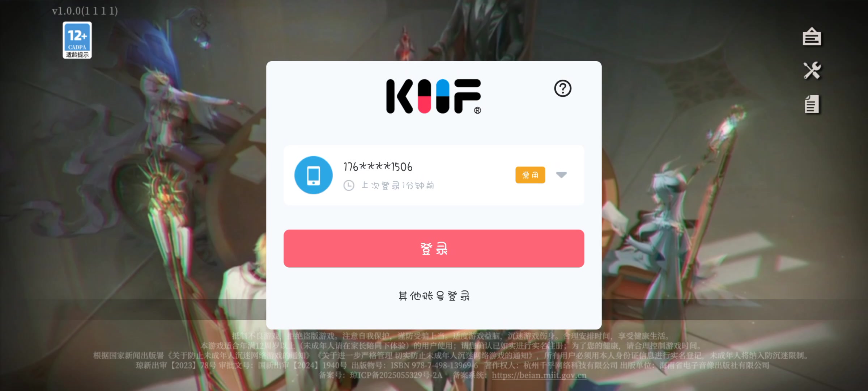Open the wrench repair tools icon
The image size is (868, 391).
click(812, 71)
